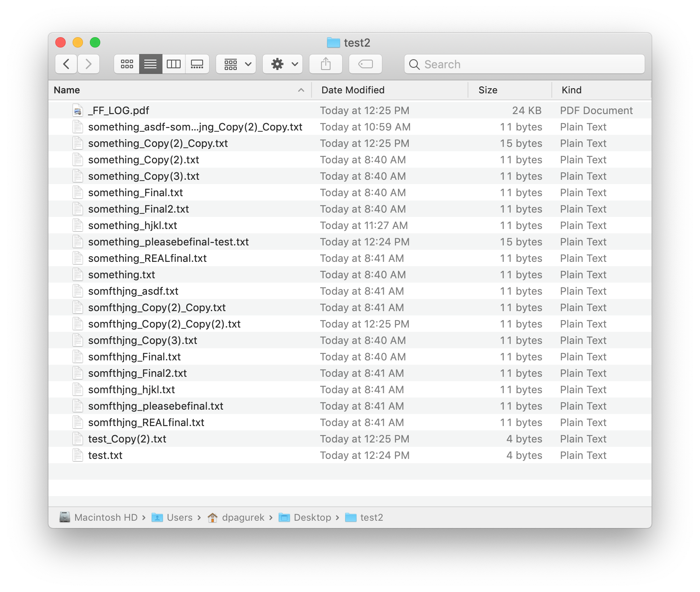This screenshot has height=592, width=700.
Task: Go back to previous folder
Action: click(x=66, y=64)
